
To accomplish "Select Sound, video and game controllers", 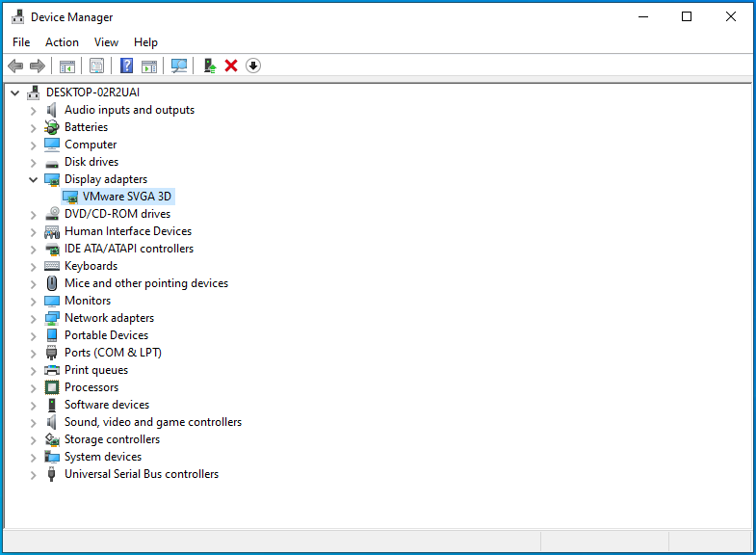I will tap(152, 422).
